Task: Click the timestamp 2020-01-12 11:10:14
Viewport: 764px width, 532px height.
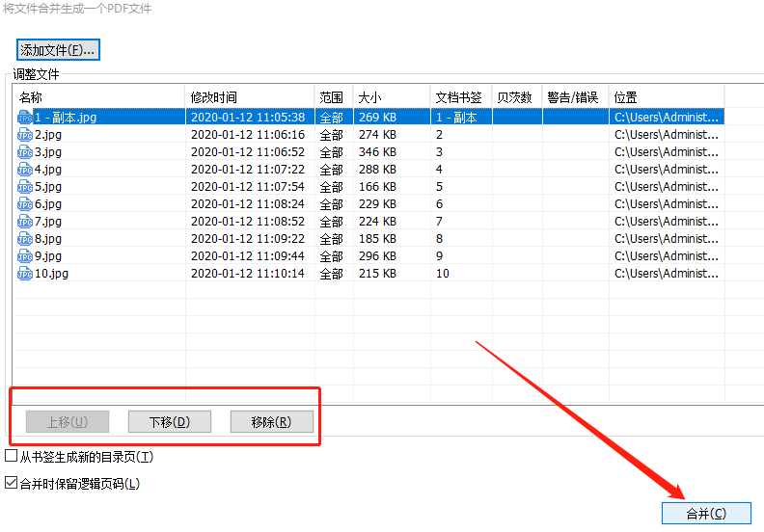Action: 248,274
